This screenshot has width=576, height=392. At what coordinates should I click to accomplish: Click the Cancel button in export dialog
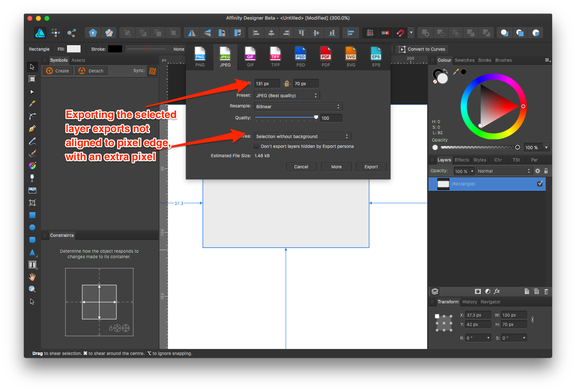point(301,167)
